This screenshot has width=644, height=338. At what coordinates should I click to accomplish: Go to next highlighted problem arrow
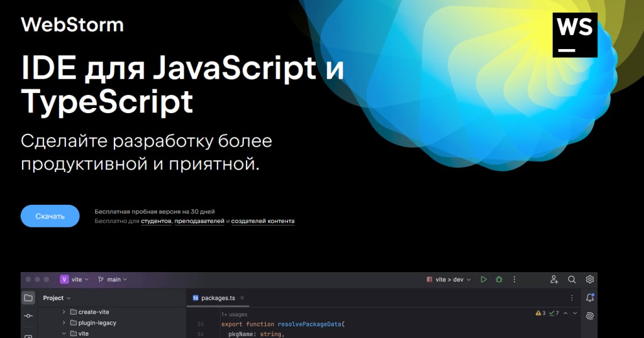point(575,313)
